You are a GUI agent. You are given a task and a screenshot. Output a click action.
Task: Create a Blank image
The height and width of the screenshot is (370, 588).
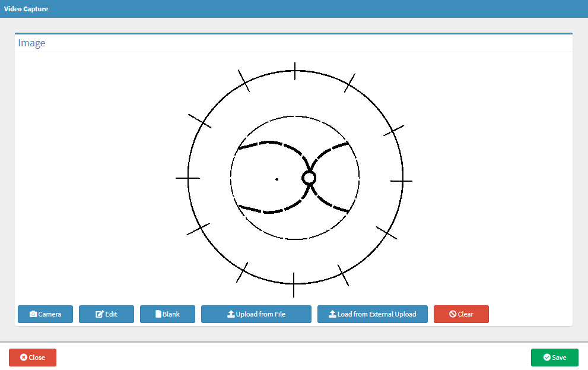(x=168, y=314)
